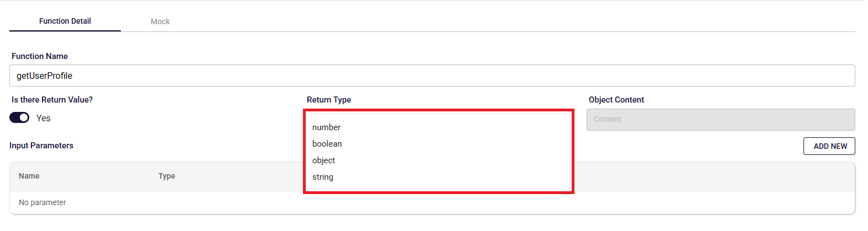Click the Function Name label
The image size is (868, 231).
[40, 56]
